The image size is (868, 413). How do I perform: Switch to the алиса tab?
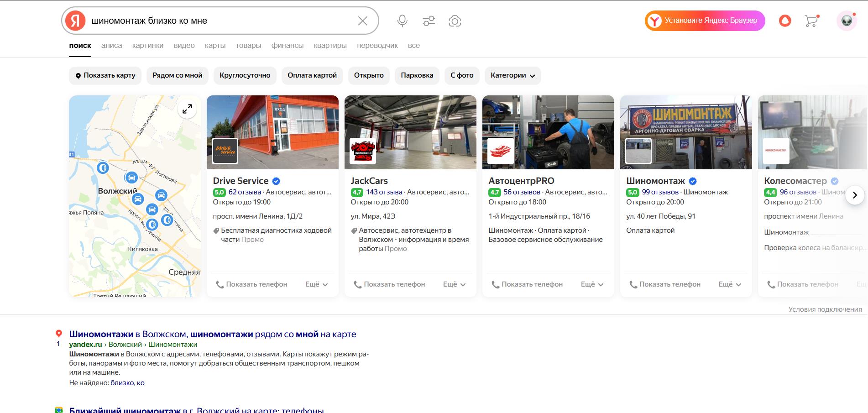(x=111, y=46)
